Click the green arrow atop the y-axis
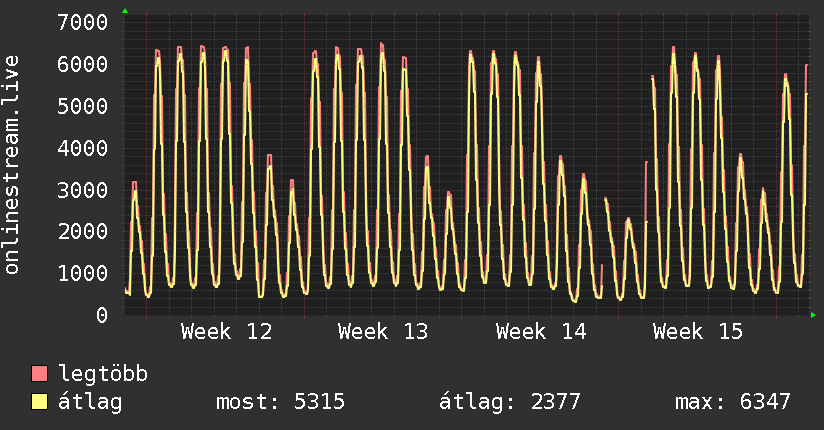Image resolution: width=824 pixels, height=430 pixels. [125, 11]
